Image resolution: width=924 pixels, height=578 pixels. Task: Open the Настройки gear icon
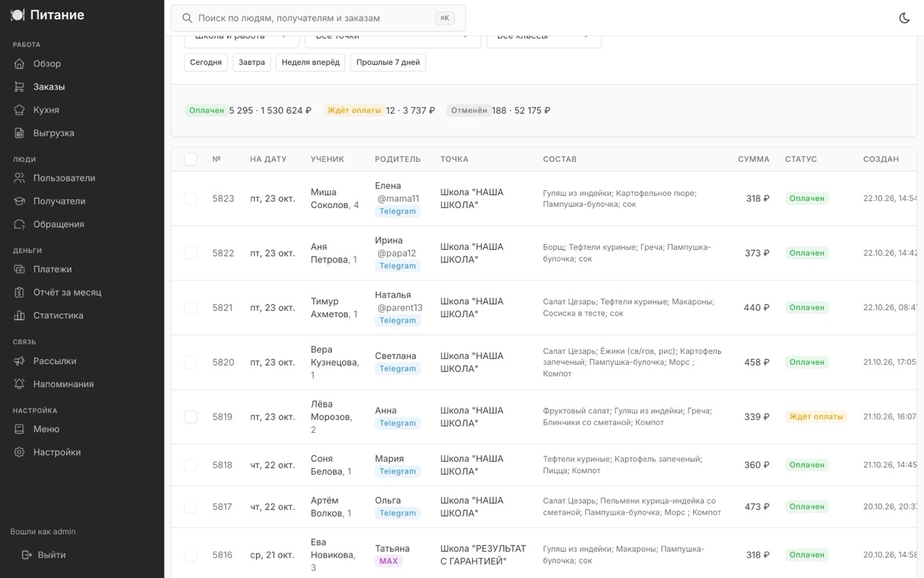pyautogui.click(x=19, y=452)
